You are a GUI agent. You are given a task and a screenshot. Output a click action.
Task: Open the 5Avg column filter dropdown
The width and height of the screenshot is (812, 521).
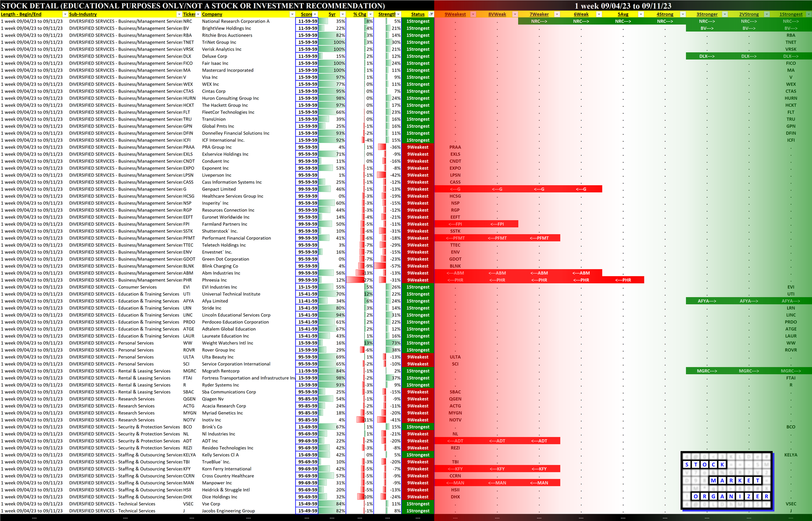(641, 14)
